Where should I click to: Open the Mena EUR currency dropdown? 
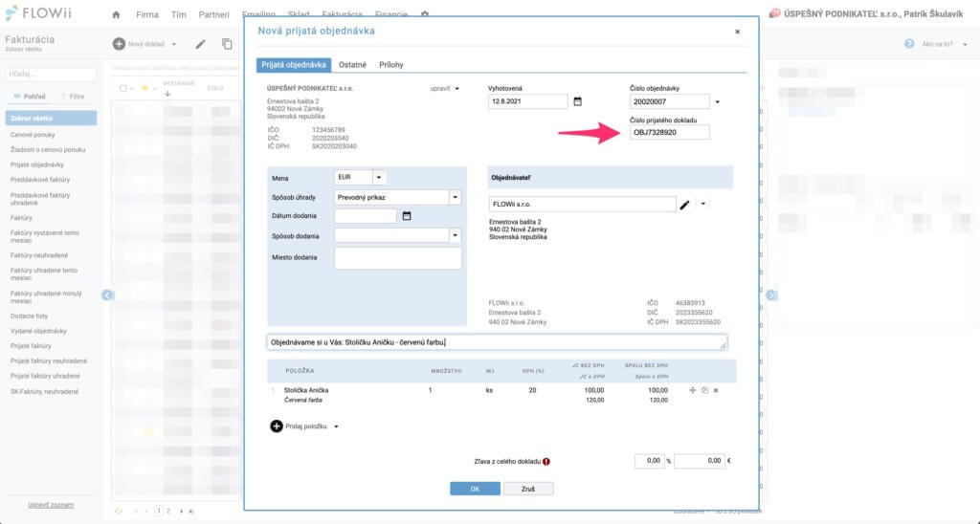coord(379,177)
